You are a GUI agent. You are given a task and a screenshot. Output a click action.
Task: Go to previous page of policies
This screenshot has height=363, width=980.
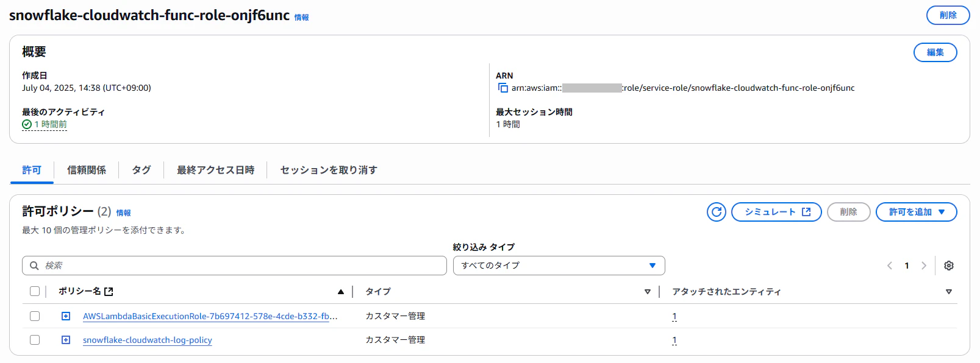click(890, 266)
